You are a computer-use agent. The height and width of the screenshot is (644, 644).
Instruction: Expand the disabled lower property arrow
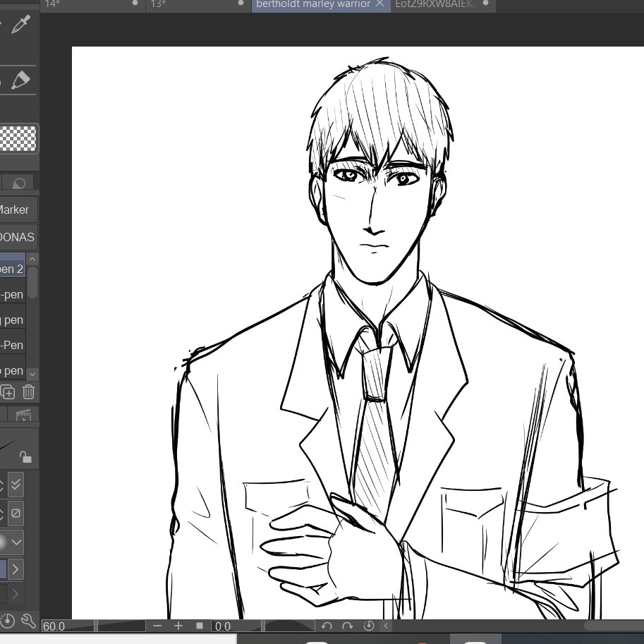pos(16,594)
